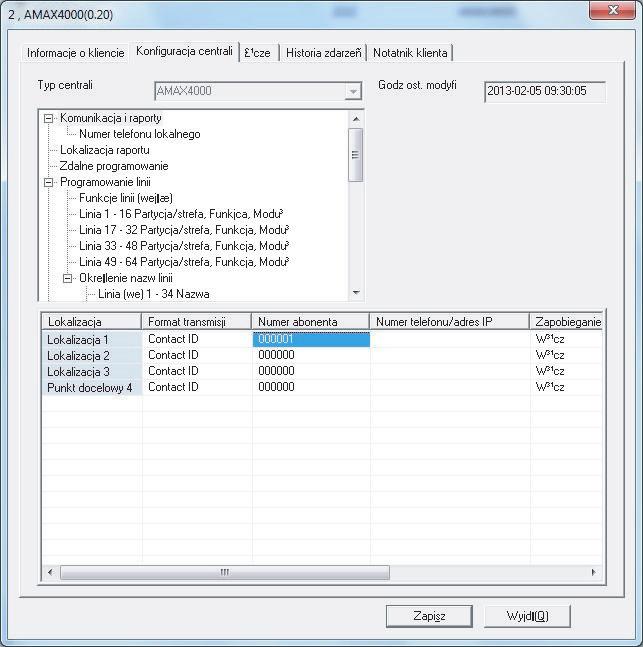
Task: Click Contact ID cell in Punkt docelowy 4 row
Action: [197, 387]
